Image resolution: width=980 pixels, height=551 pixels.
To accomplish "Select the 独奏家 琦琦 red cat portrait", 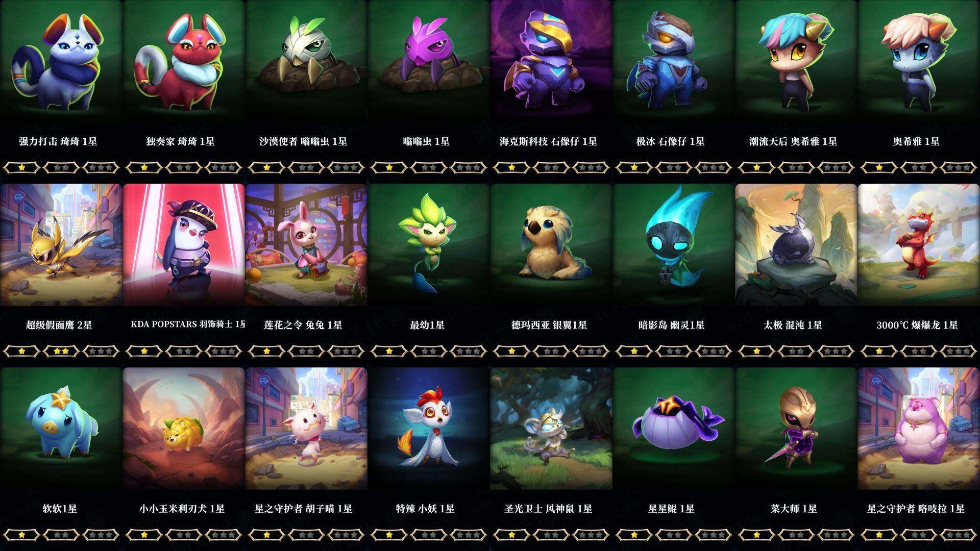I will [x=184, y=61].
